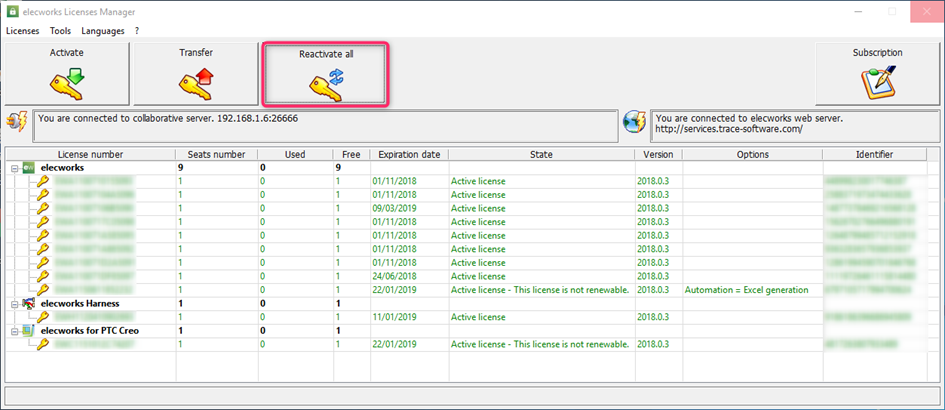Open the Languages menu

[102, 31]
